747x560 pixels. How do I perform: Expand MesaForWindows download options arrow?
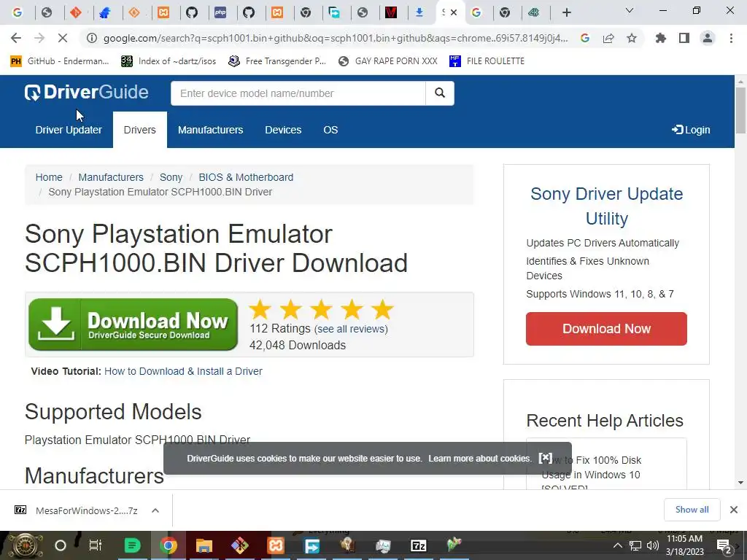click(155, 510)
